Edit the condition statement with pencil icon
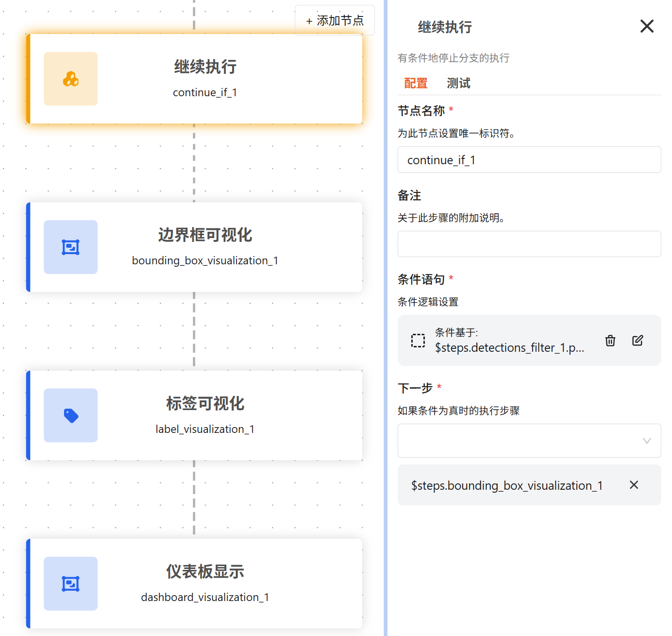 click(x=638, y=341)
